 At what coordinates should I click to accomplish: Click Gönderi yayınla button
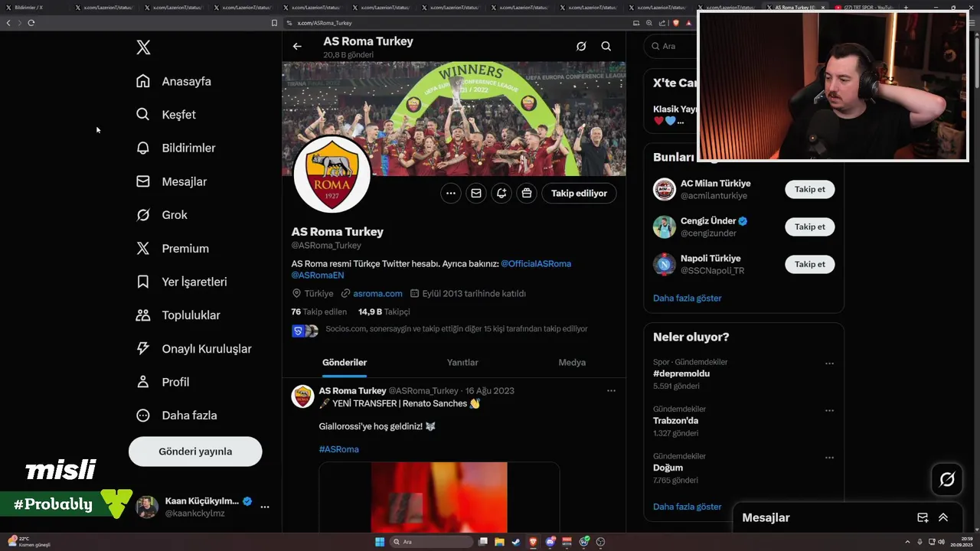[x=195, y=452]
